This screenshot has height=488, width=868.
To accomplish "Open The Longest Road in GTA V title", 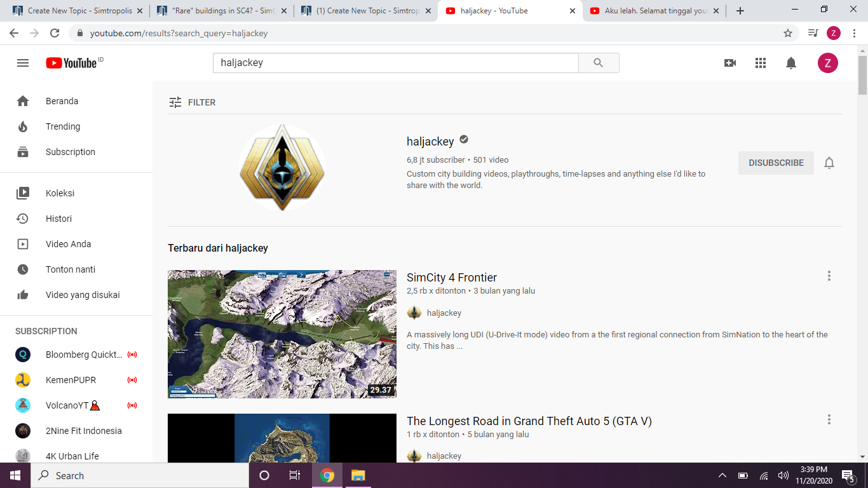I will pos(529,421).
